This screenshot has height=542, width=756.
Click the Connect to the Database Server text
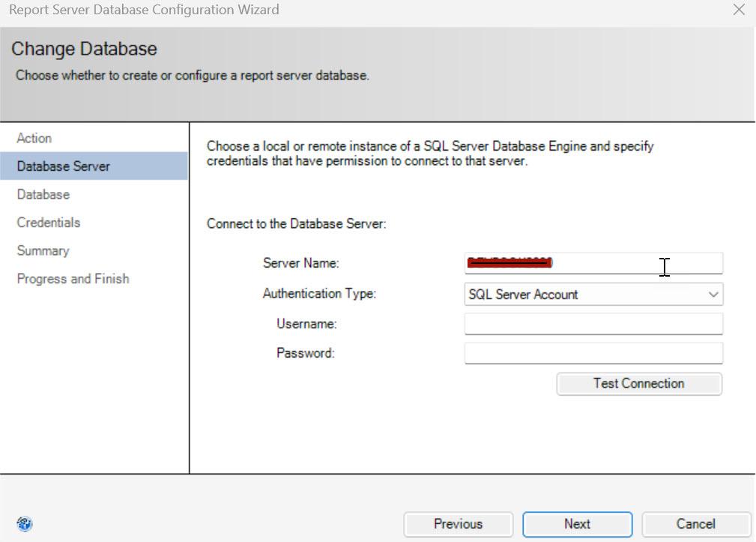coord(296,224)
